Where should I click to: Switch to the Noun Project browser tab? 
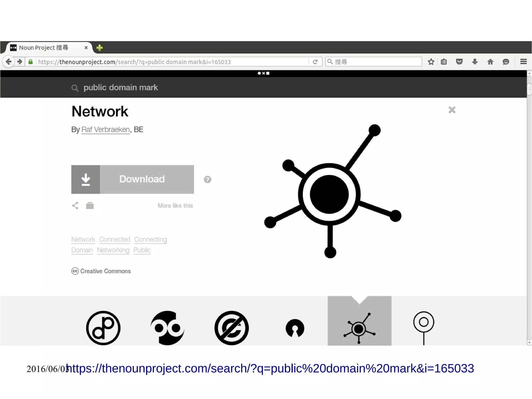(x=44, y=48)
